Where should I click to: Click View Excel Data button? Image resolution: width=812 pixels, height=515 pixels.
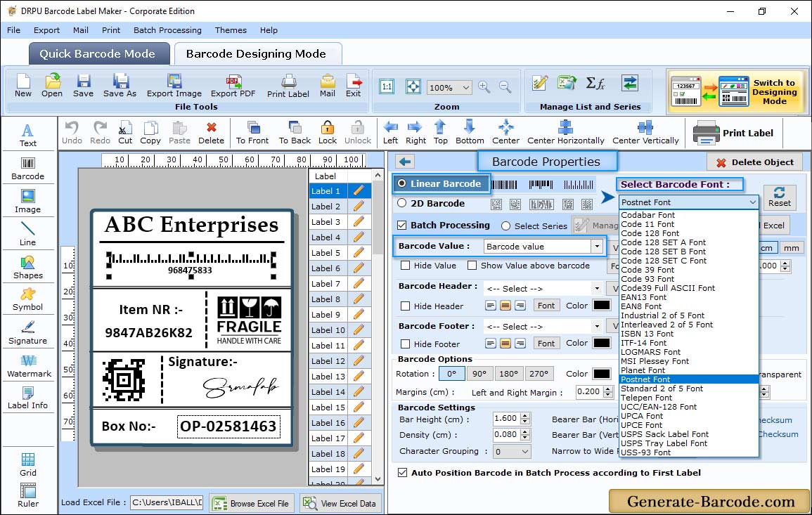[340, 503]
